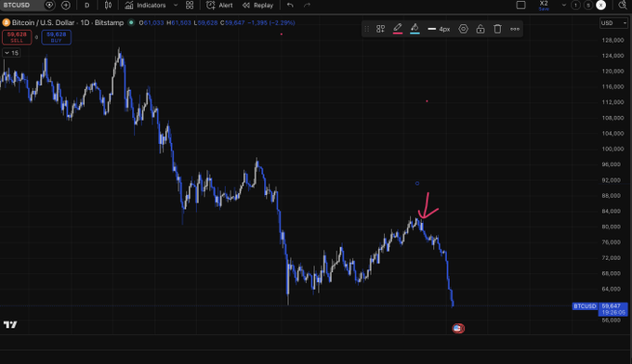Save the X2 chart layout

pyautogui.click(x=544, y=6)
